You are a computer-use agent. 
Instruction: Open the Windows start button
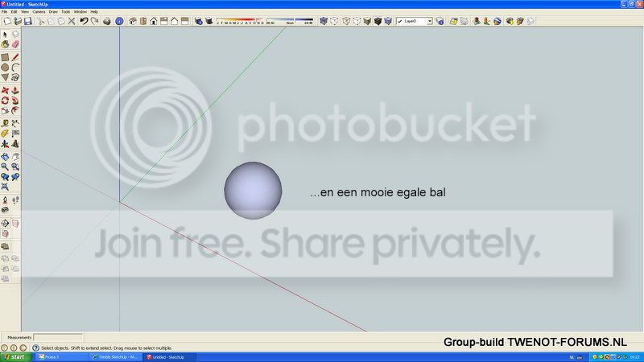click(x=15, y=357)
